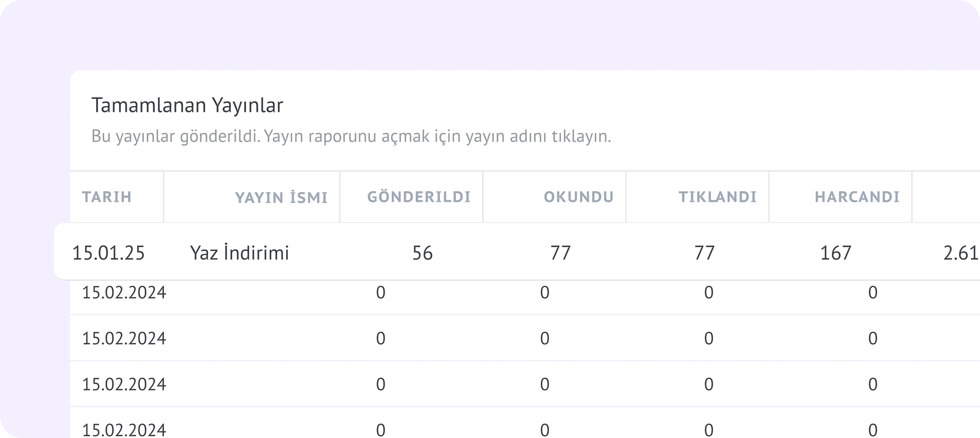Image resolution: width=980 pixels, height=438 pixels.
Task: Select the first 15.02.2024 row date
Action: point(124,293)
